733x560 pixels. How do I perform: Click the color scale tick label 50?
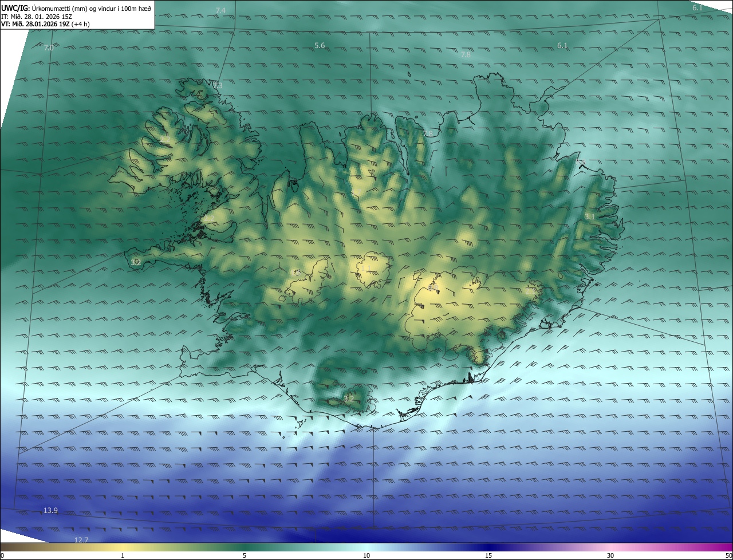[x=728, y=555]
